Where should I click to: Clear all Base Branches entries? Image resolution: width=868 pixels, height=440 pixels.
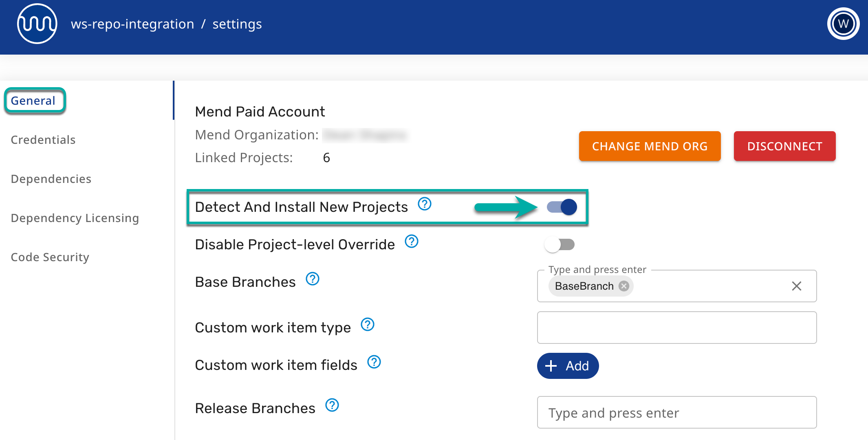(797, 286)
